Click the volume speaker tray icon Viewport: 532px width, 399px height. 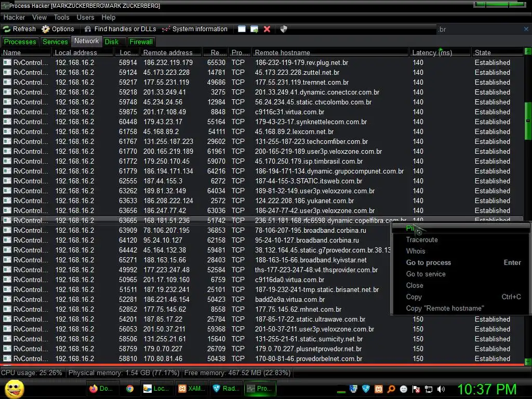click(x=441, y=389)
